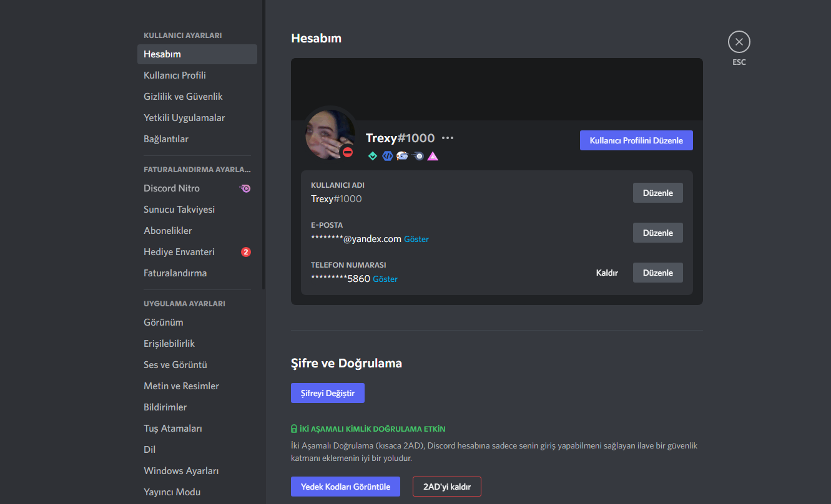The width and height of the screenshot is (831, 504).
Task: Open Yetkili Uygulamalar section
Action: [197, 118]
